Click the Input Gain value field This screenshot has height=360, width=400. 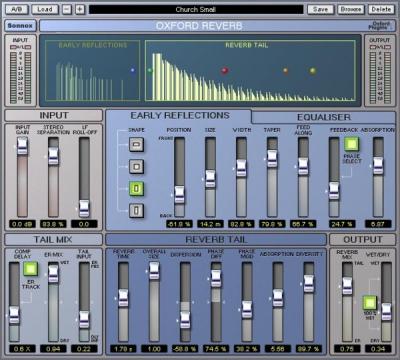[x=22, y=224]
